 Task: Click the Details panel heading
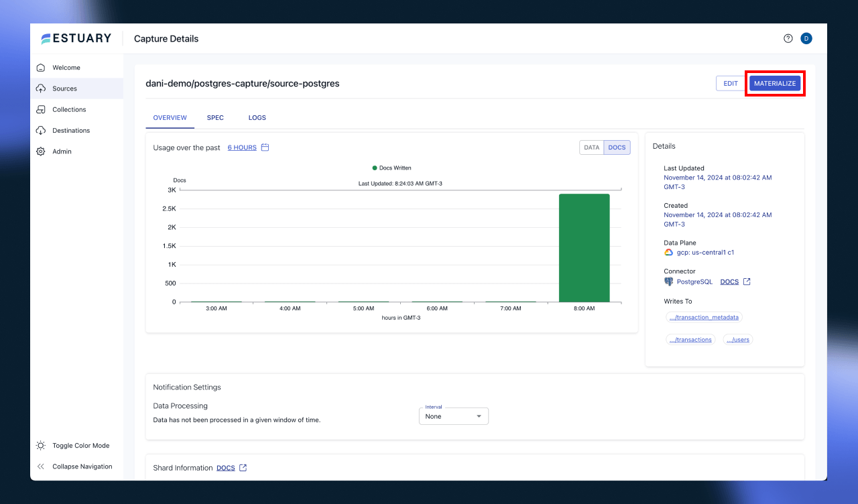pos(664,146)
